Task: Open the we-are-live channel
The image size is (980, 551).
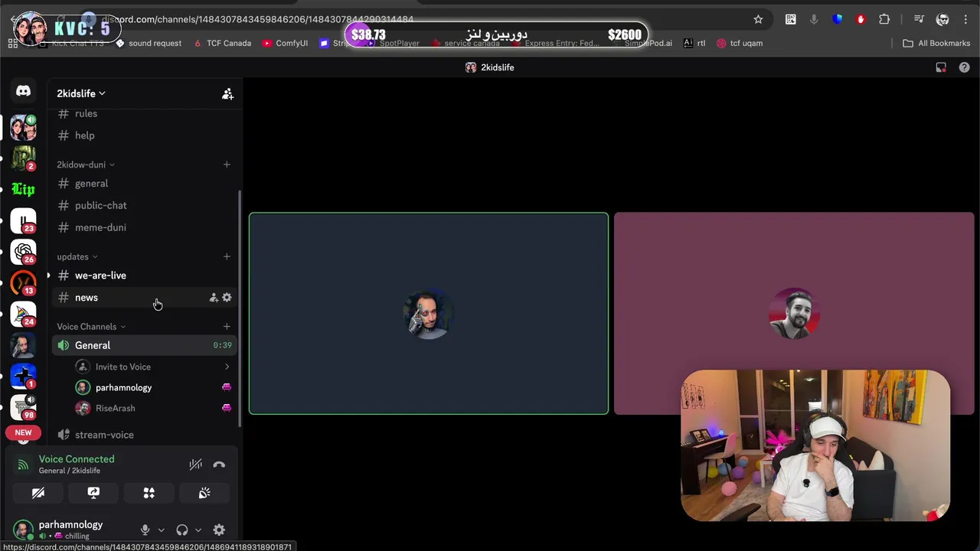Action: pyautogui.click(x=144, y=275)
